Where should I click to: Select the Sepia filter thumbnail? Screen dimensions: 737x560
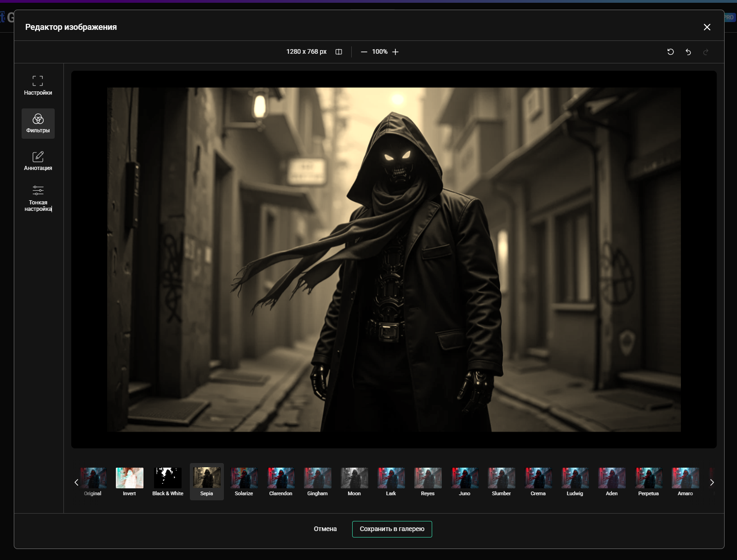click(x=207, y=481)
